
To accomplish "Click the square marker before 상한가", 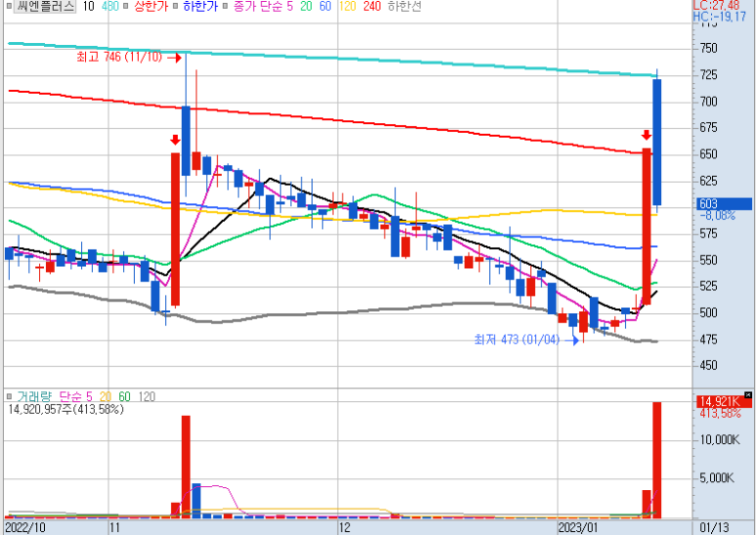I will coord(125,6).
